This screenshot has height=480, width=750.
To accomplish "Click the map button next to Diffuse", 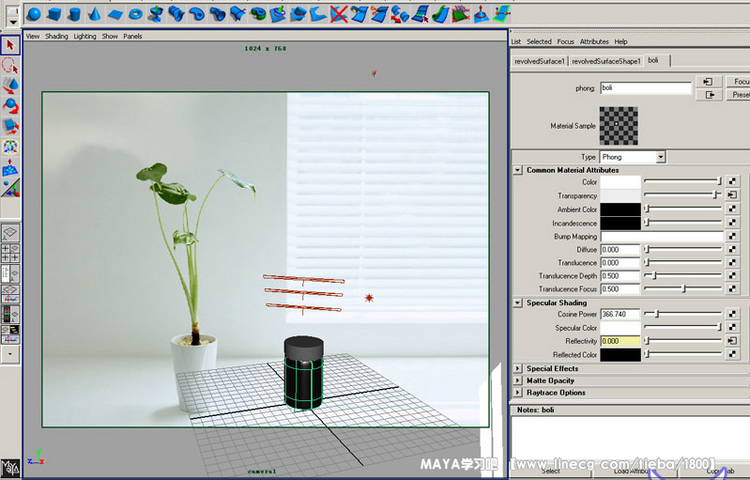I will coord(732,249).
